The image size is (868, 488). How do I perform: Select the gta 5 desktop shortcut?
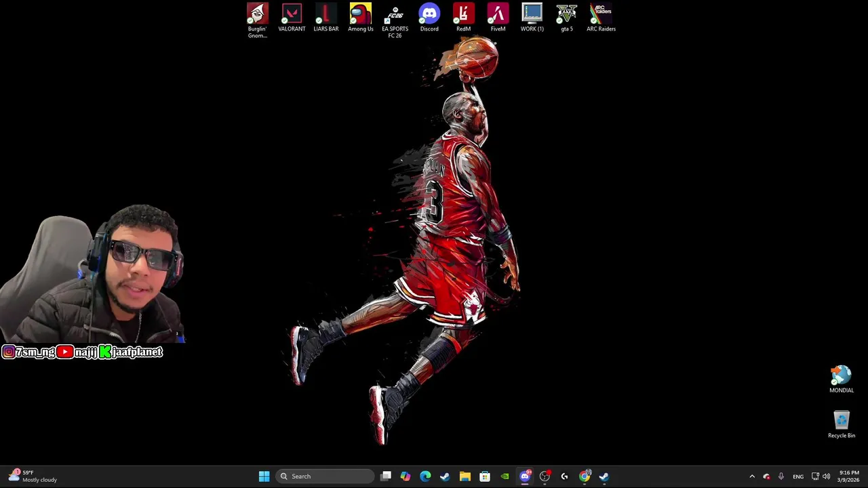(x=567, y=18)
